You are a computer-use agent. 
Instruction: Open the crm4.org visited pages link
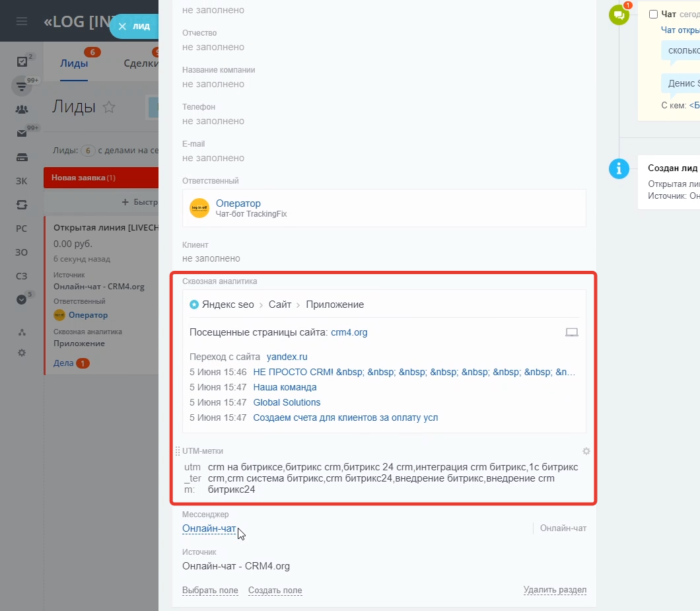pos(349,332)
